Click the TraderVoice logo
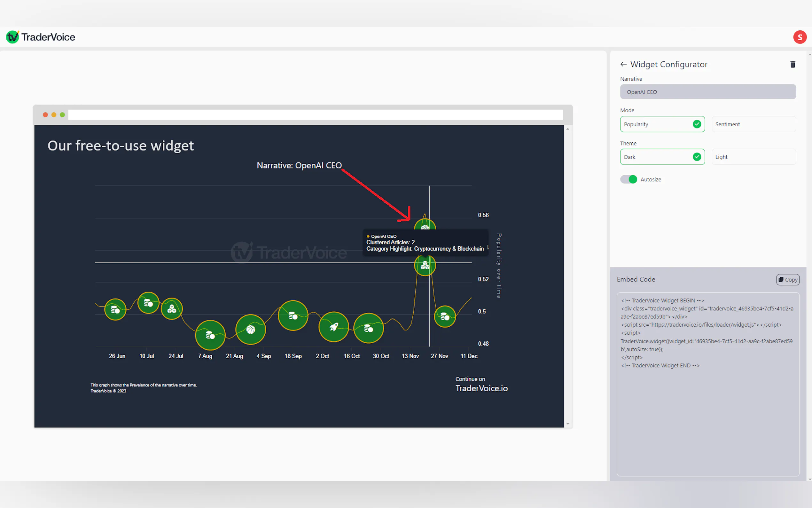 click(x=41, y=37)
